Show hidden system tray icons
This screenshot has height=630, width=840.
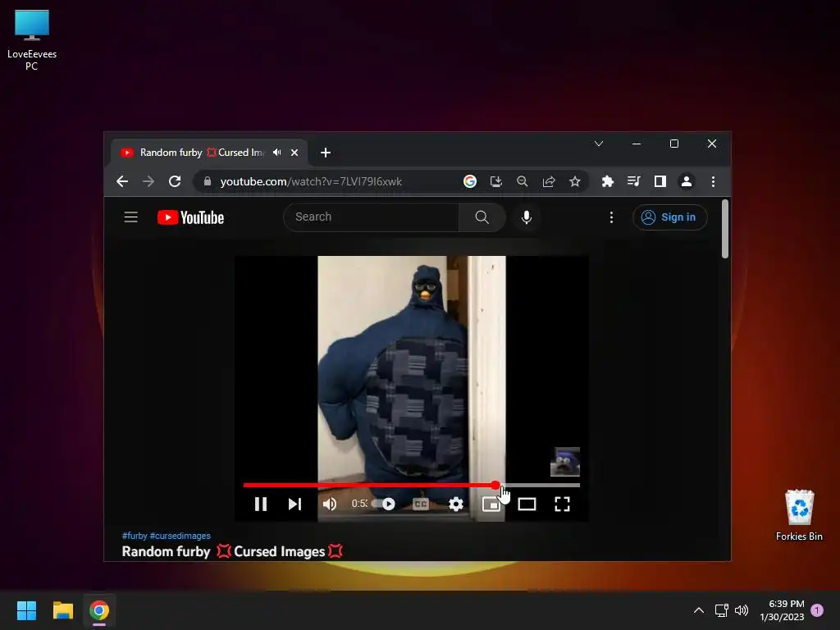coord(699,610)
